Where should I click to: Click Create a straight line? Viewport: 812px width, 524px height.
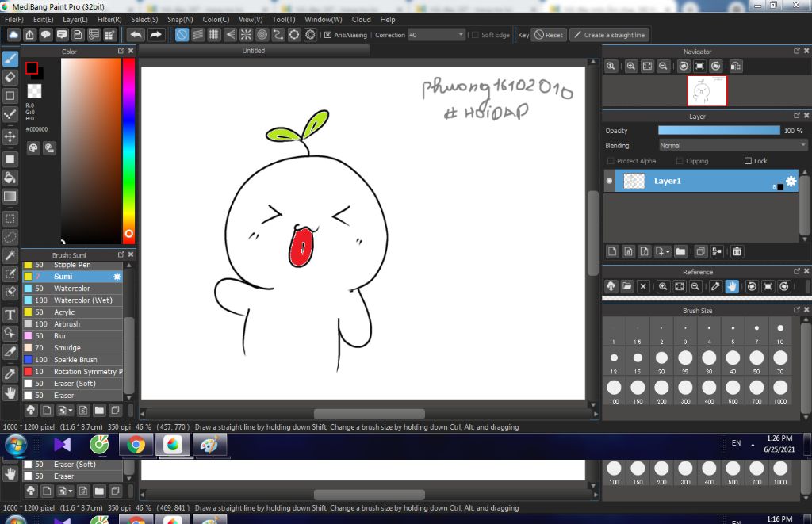click(x=610, y=35)
